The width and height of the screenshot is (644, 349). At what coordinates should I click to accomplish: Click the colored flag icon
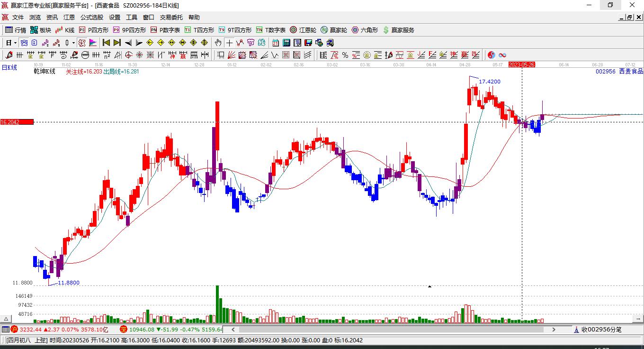click(x=93, y=43)
